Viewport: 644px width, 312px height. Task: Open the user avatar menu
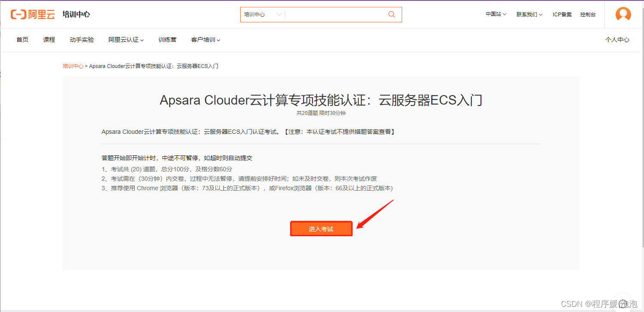623,14
